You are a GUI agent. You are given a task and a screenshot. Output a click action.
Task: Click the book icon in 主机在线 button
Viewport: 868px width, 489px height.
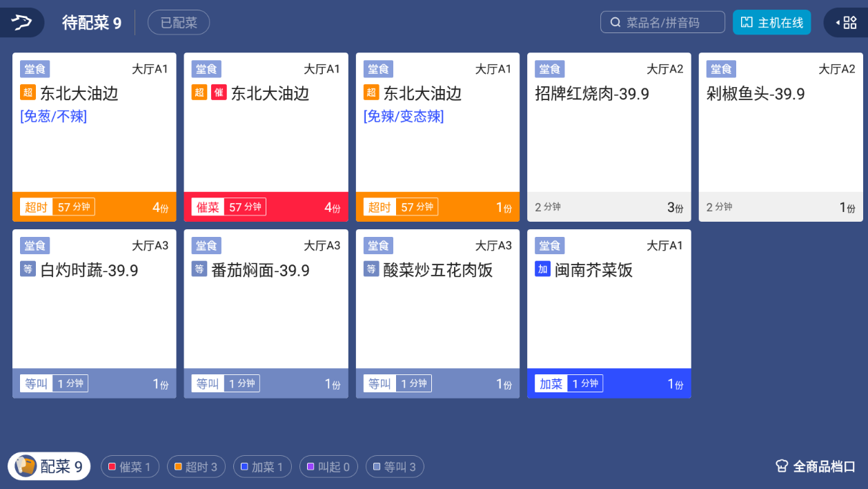[747, 23]
